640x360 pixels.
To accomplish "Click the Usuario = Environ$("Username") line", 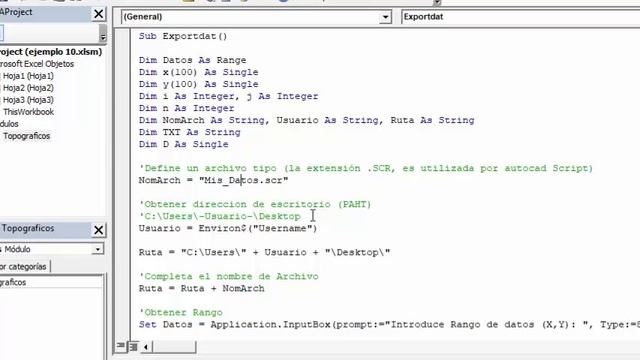I will click(x=228, y=228).
